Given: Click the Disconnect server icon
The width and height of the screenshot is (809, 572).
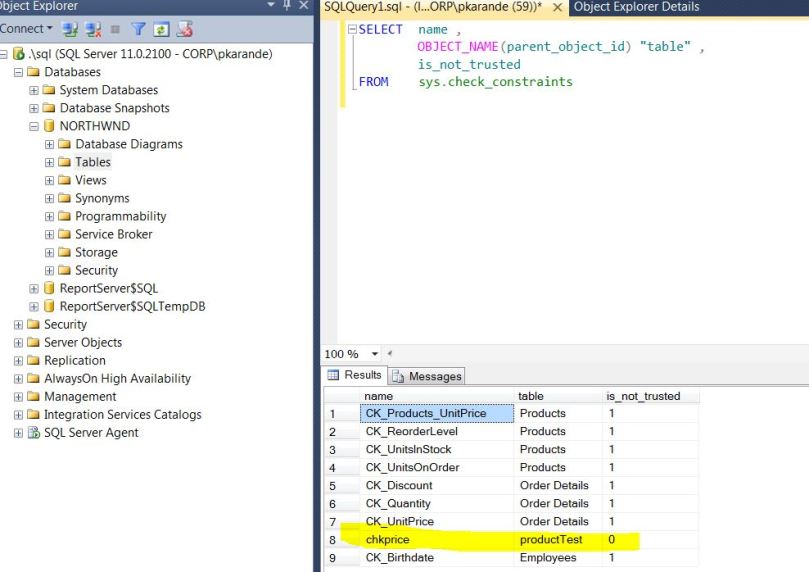Looking at the screenshot, I should pos(93,29).
